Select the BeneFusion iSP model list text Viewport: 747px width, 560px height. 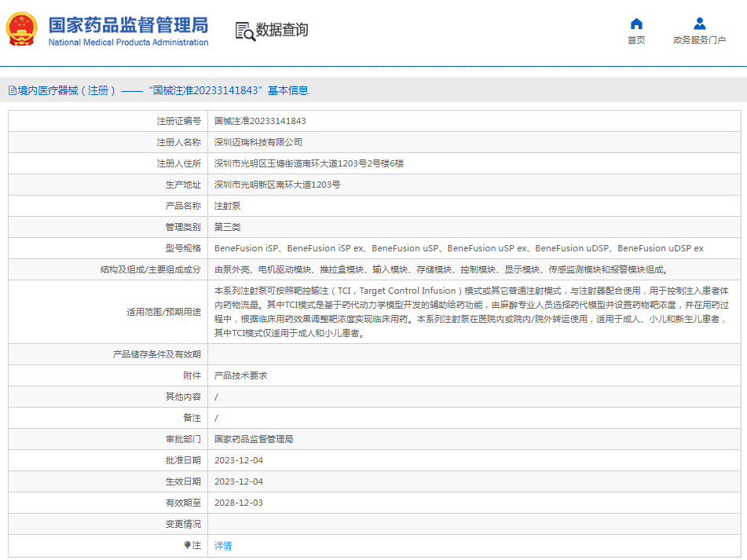(x=459, y=248)
